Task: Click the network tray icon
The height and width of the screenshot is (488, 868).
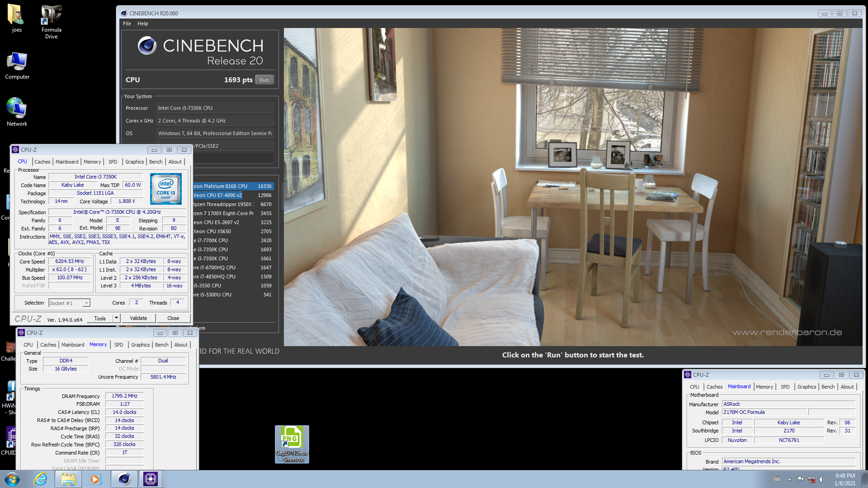Action: (x=811, y=479)
